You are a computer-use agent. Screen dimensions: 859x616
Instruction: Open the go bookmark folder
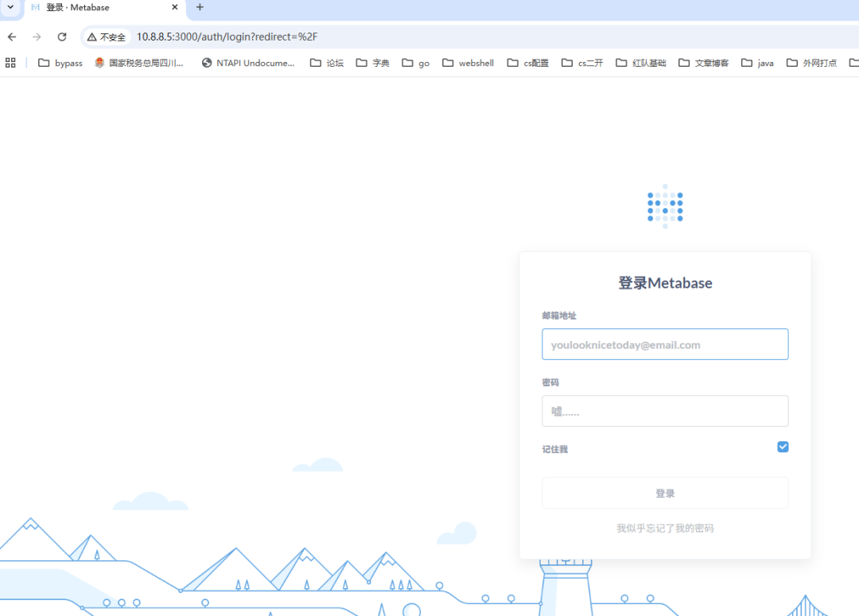click(x=416, y=63)
